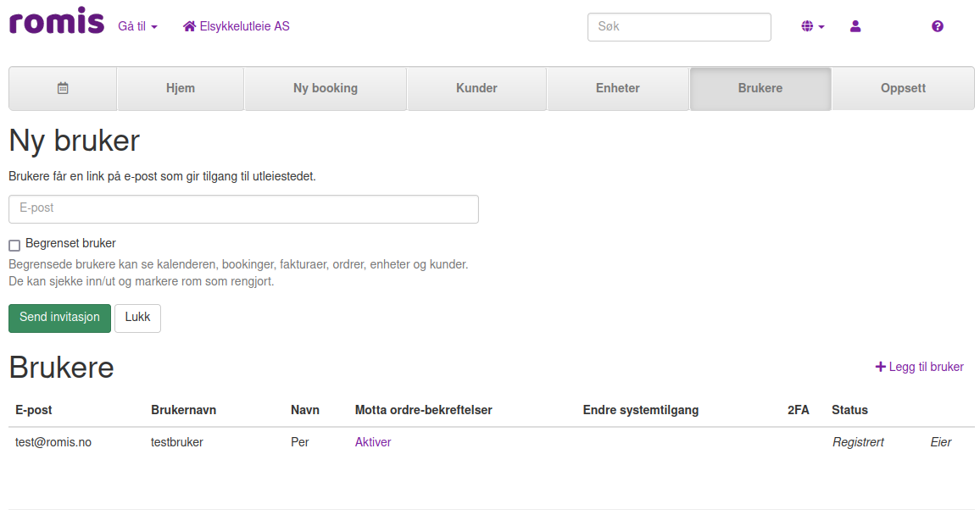Click Send invitasjon button
Image resolution: width=980 pixels, height=526 pixels.
59,318
